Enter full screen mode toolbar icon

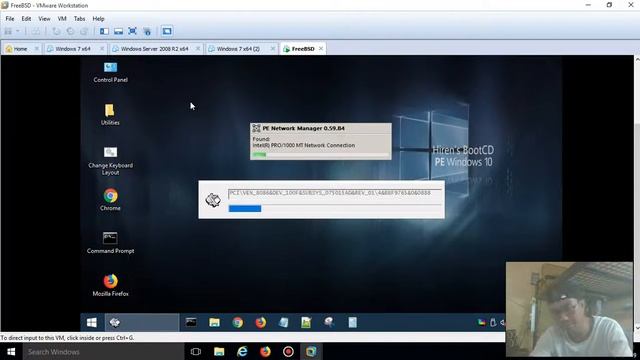coord(132,31)
